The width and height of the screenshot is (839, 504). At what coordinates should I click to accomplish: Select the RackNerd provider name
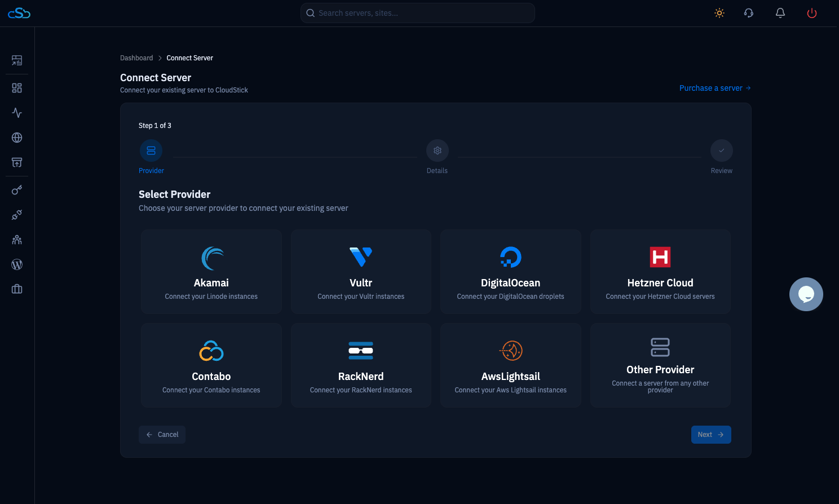[361, 377]
